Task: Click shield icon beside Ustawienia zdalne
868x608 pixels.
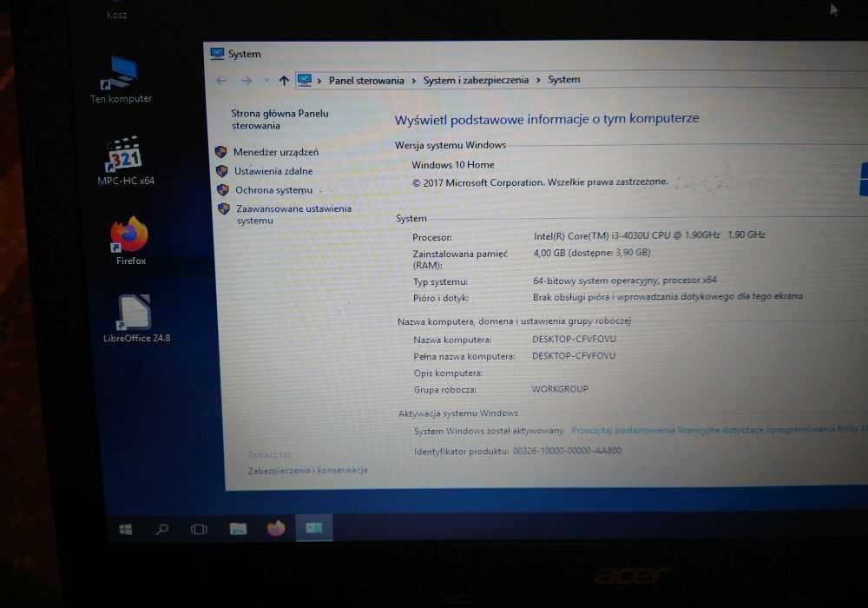Action: (222, 171)
